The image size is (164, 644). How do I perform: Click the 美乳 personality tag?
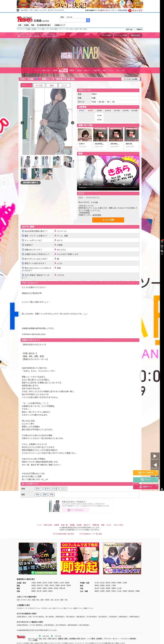click(x=38, y=495)
